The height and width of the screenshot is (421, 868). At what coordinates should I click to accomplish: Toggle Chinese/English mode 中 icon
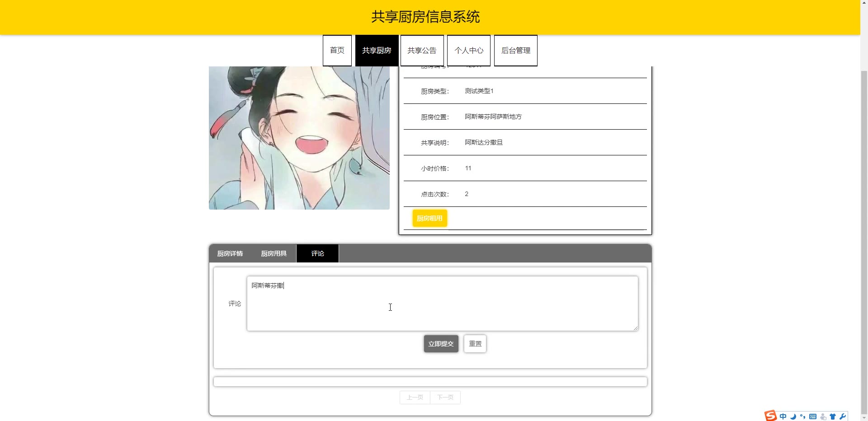783,416
